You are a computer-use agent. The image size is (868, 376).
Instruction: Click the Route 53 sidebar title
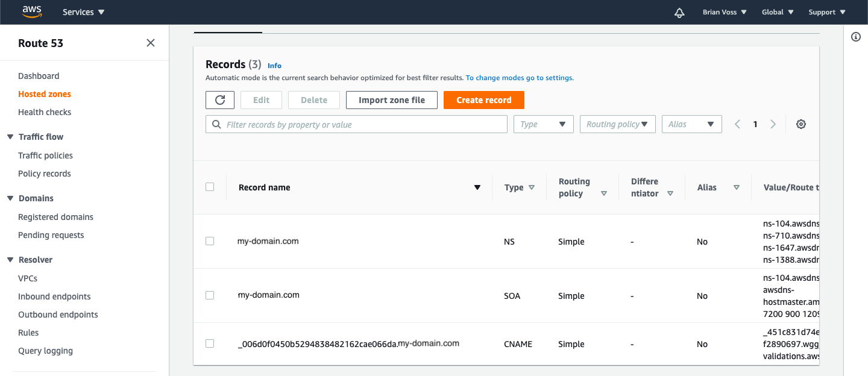(40, 43)
